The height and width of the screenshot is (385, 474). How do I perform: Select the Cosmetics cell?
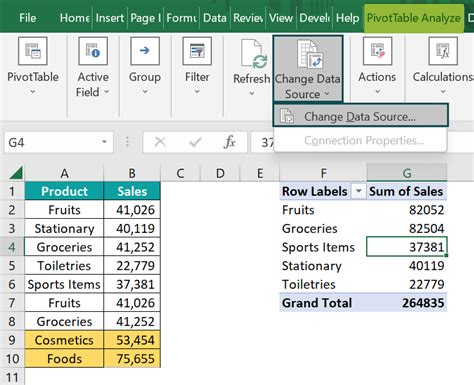(x=64, y=340)
